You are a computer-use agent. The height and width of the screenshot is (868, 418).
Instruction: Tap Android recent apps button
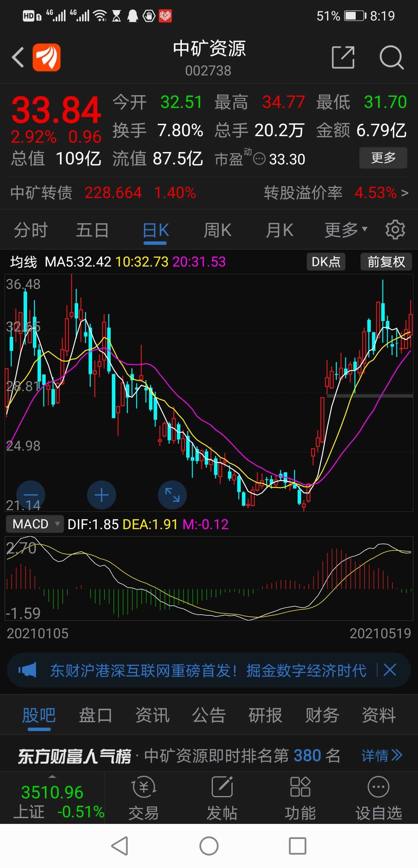(298, 846)
